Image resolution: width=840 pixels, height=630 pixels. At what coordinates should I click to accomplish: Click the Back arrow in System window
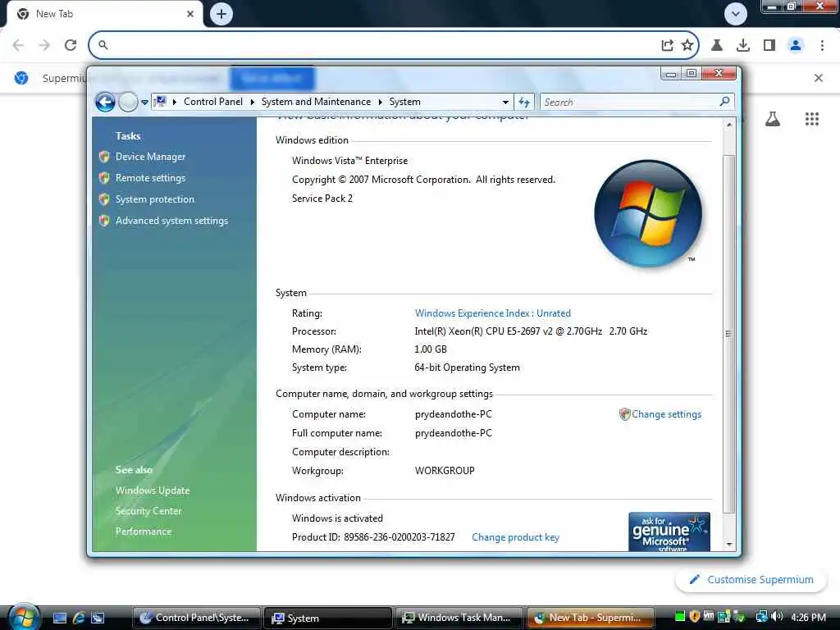point(105,102)
